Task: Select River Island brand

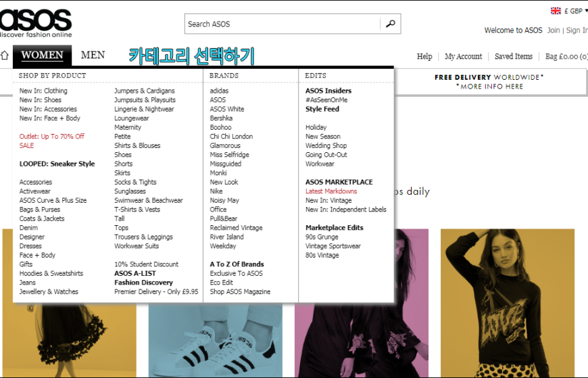Action: pyautogui.click(x=227, y=237)
